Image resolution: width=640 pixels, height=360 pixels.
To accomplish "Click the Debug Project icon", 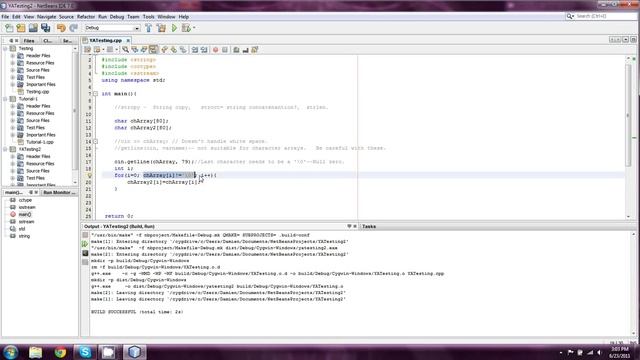I will pos(186,28).
